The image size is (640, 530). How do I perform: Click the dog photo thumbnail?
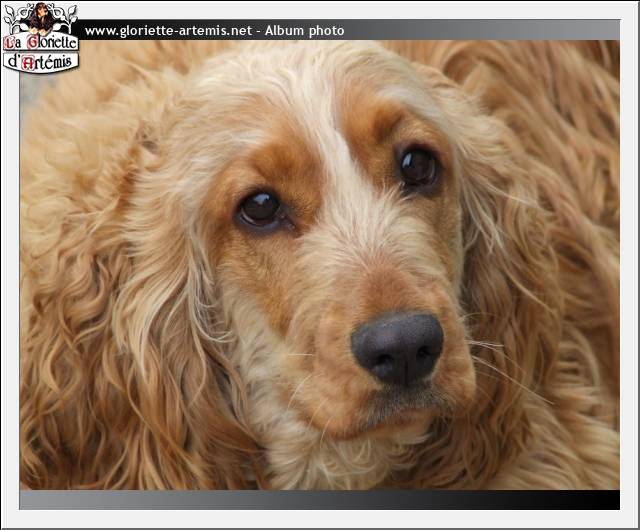coord(320,265)
